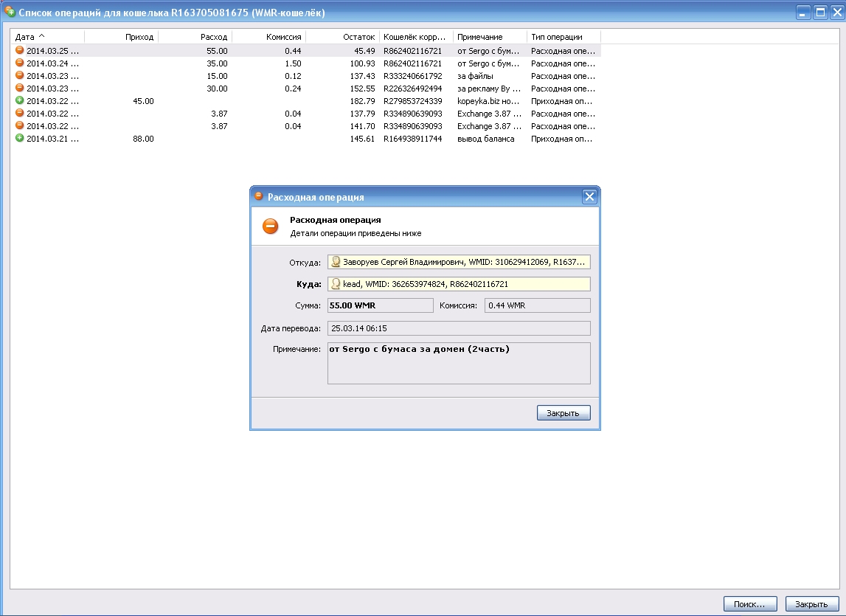846x616 pixels.
Task: Click the 'Дата перевода' field with 25.03.14
Action: 459,328
